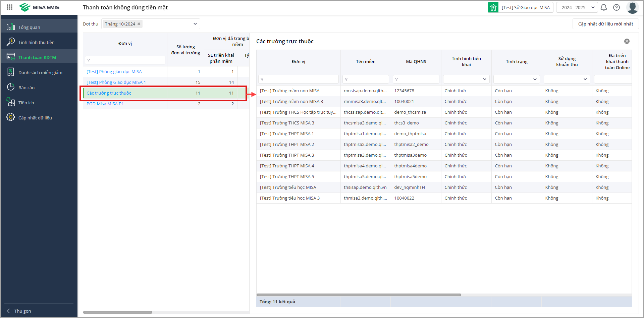Open Cập nhật dữ liệu sidebar item
Viewport: 644px width, 318px height.
[39, 118]
